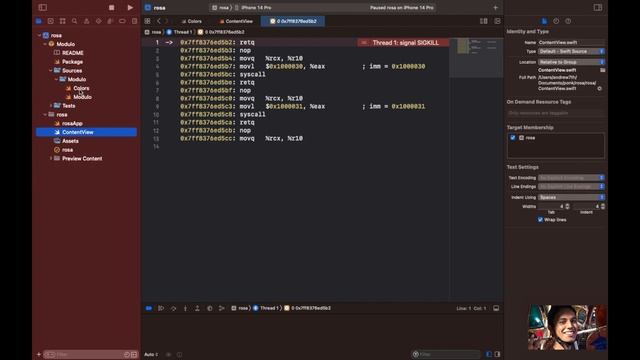This screenshot has width=640, height=360.
Task: Open the Type dropdown in inspector
Action: (x=571, y=51)
